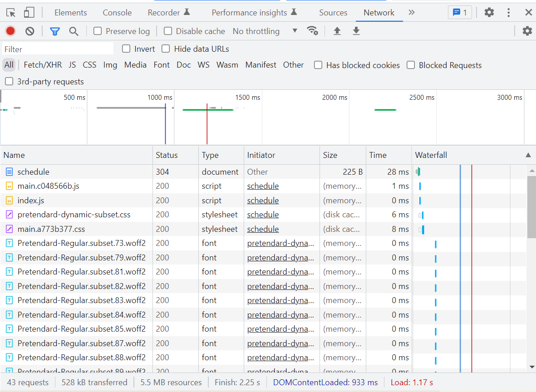536x392 pixels.
Task: Check Blocked Requests
Action: pos(411,65)
